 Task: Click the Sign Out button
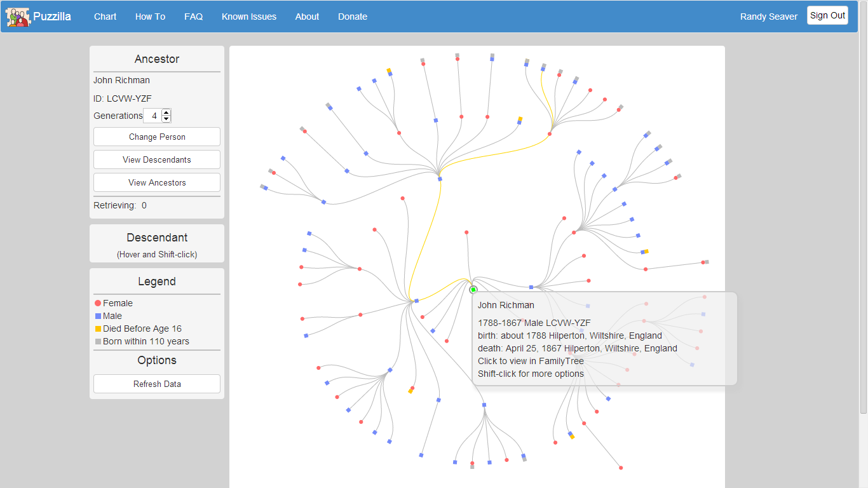827,15
